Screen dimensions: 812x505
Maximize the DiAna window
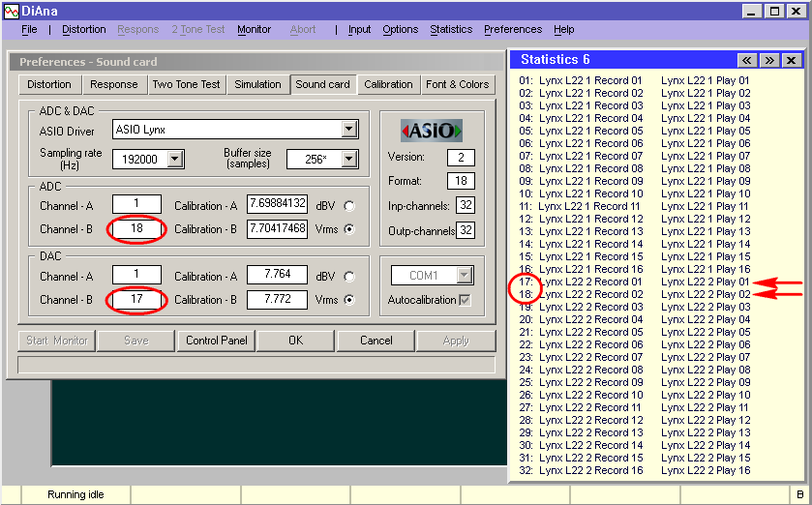tap(774, 11)
